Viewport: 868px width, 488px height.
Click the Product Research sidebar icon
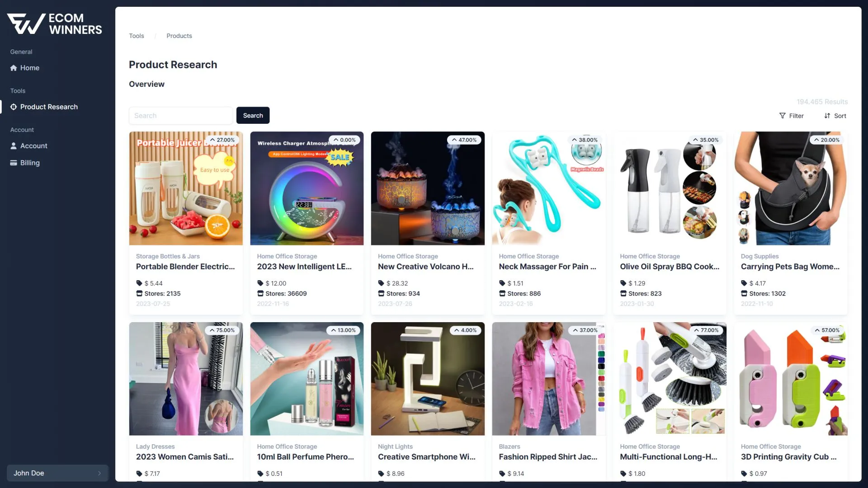coord(13,107)
